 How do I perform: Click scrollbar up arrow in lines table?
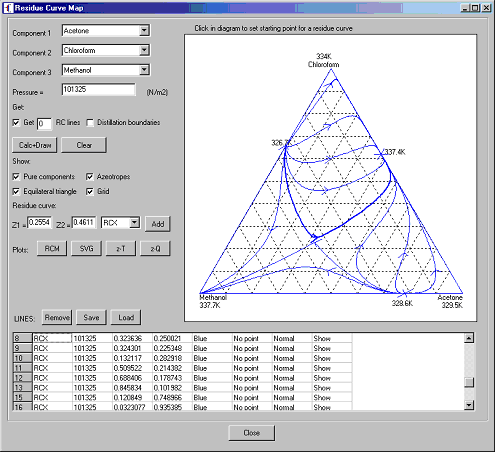[469, 338]
